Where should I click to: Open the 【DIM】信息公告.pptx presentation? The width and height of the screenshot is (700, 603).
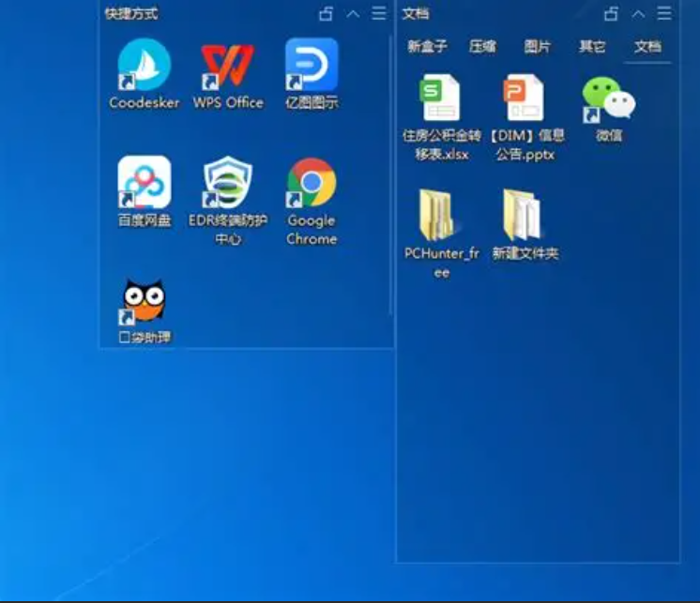click(525, 99)
